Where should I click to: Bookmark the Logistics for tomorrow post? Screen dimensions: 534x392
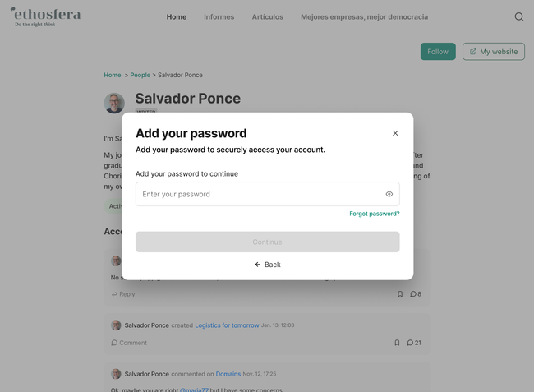click(x=397, y=343)
